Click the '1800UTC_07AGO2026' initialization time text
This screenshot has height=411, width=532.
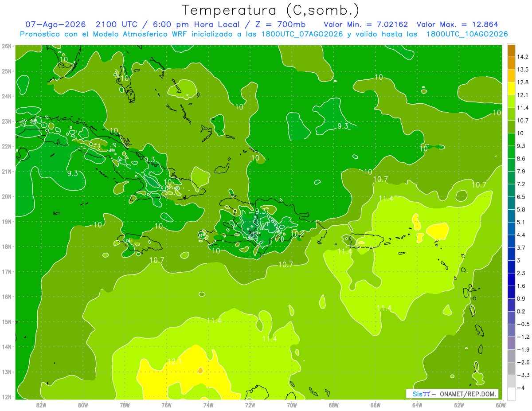tap(301, 34)
